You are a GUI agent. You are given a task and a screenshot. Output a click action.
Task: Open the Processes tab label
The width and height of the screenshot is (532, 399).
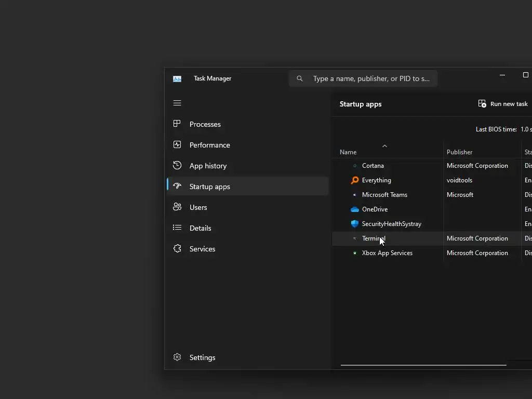point(205,124)
